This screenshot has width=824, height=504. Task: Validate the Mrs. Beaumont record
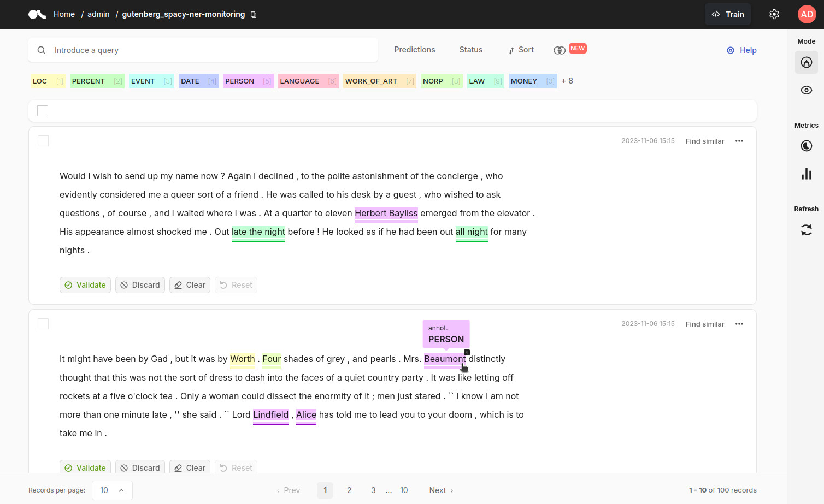coord(85,467)
